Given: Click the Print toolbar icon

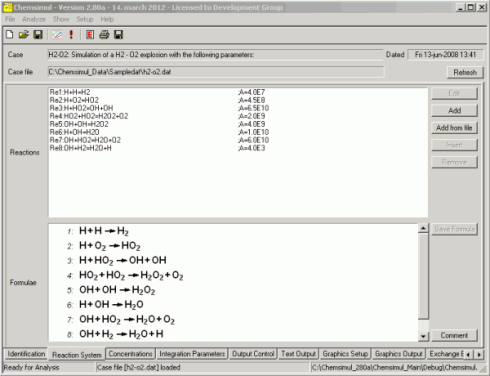Looking at the screenshot, I should (104, 34).
